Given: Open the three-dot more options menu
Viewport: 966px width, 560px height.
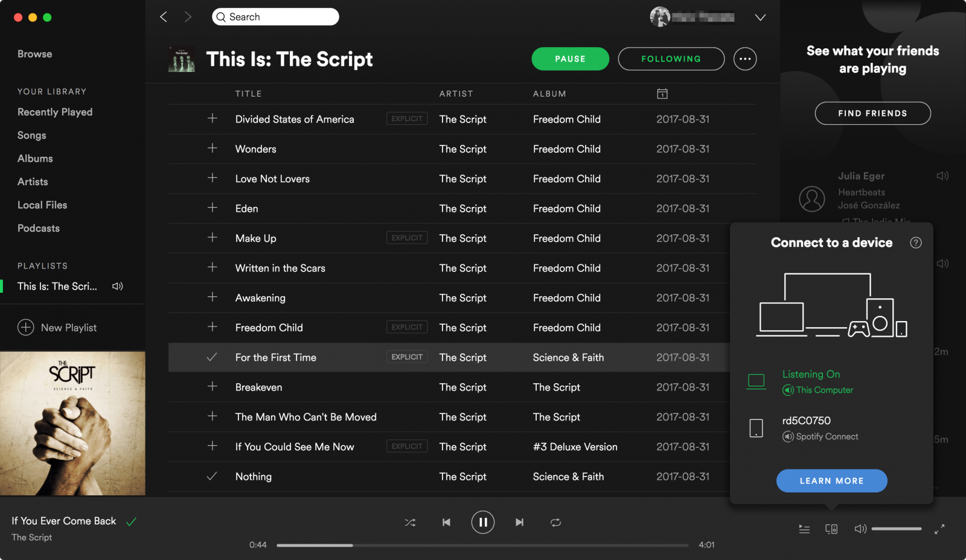Looking at the screenshot, I should tap(745, 59).
